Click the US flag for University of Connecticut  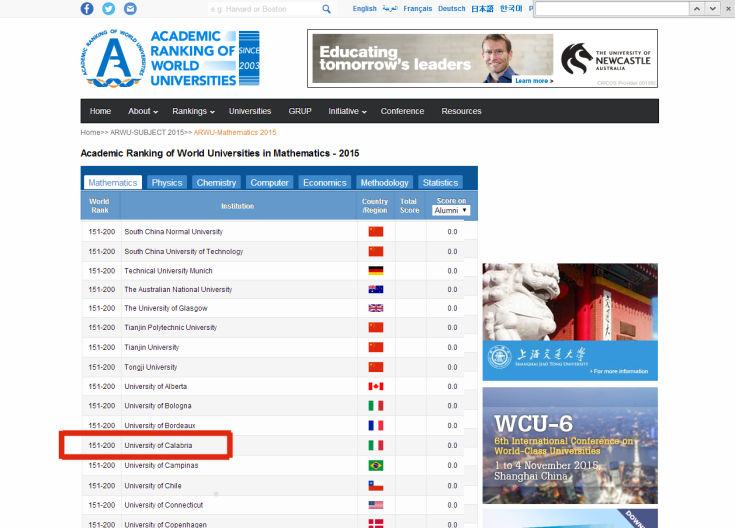click(x=376, y=505)
